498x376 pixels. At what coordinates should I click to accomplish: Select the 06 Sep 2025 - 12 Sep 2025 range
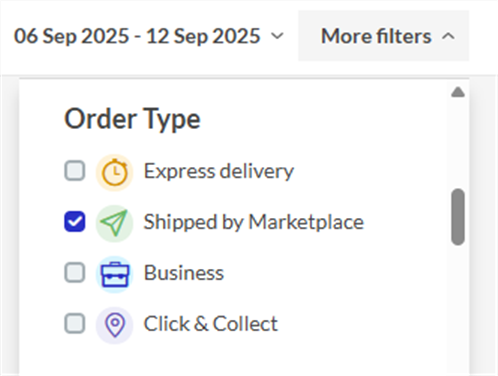click(x=137, y=36)
